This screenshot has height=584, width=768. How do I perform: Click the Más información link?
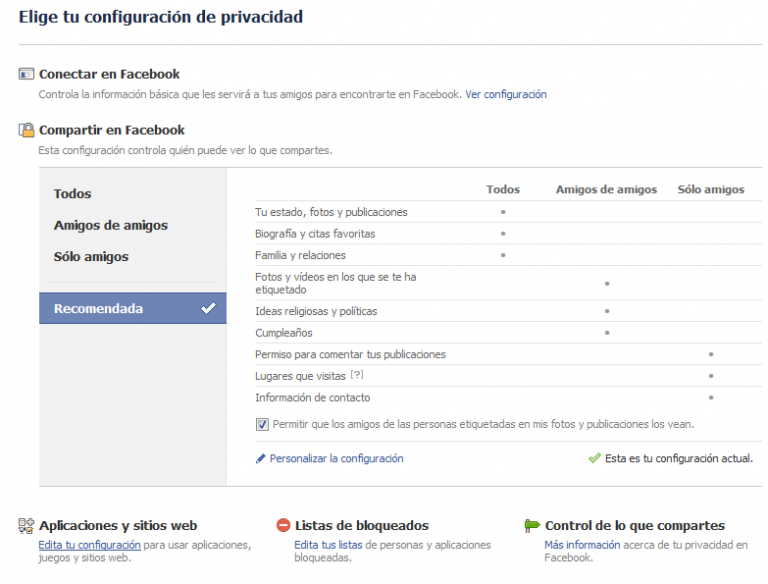pyautogui.click(x=582, y=545)
